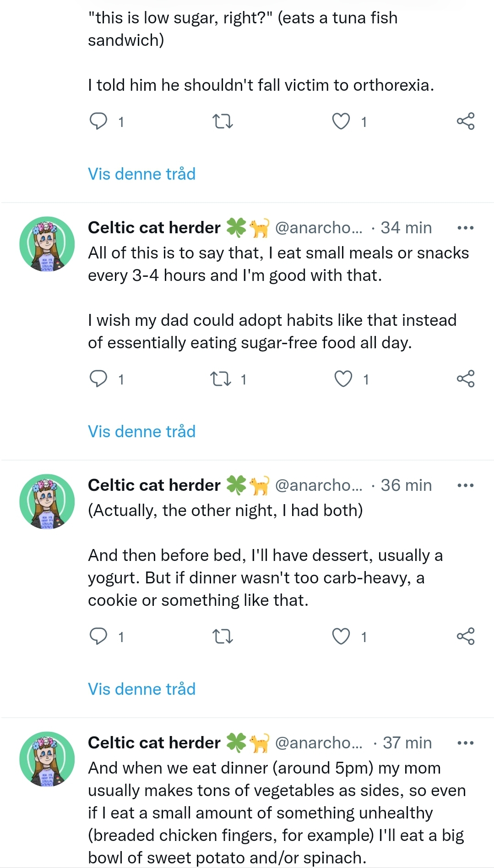Share the 36 min tweet
494x868 pixels.
coord(466,637)
